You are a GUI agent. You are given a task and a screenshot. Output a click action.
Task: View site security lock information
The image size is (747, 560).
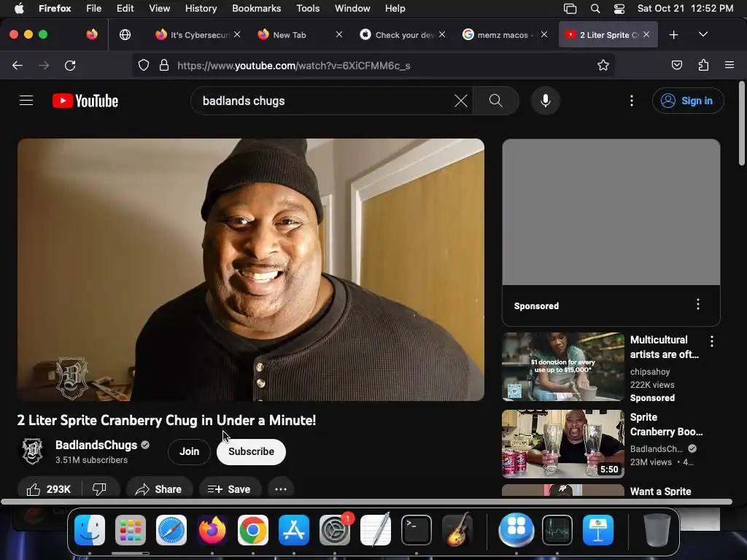point(164,65)
